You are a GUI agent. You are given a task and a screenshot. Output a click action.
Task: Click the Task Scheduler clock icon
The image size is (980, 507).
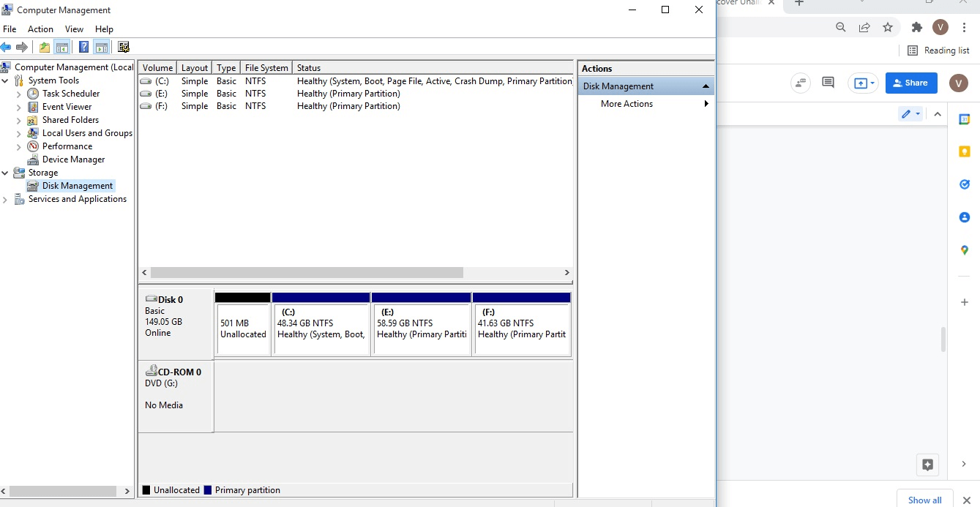[x=33, y=94]
